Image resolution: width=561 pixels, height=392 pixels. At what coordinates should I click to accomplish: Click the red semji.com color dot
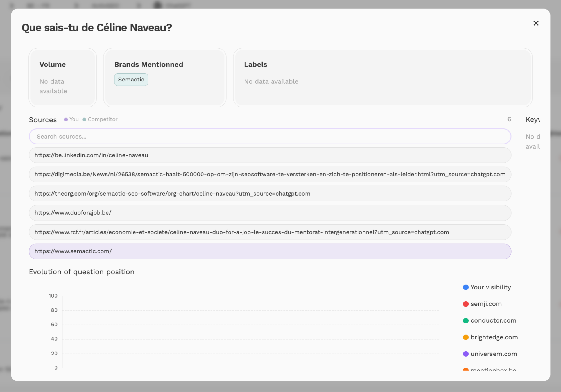(466, 304)
